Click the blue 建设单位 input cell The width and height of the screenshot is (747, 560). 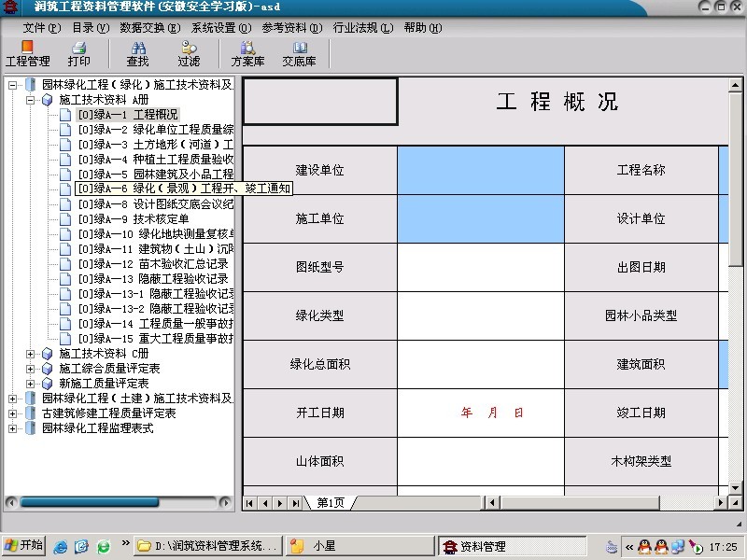click(480, 170)
